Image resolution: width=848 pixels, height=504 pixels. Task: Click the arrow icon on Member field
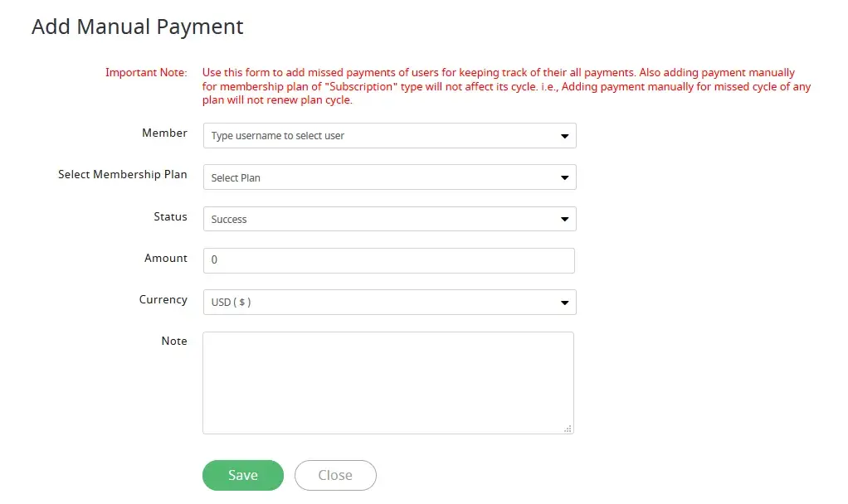[564, 136]
